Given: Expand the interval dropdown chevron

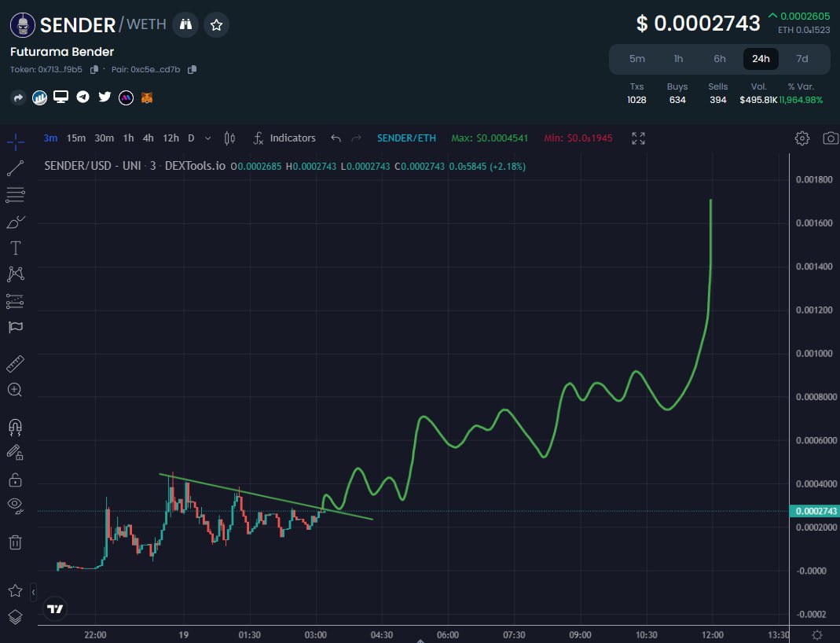Looking at the screenshot, I should point(208,138).
